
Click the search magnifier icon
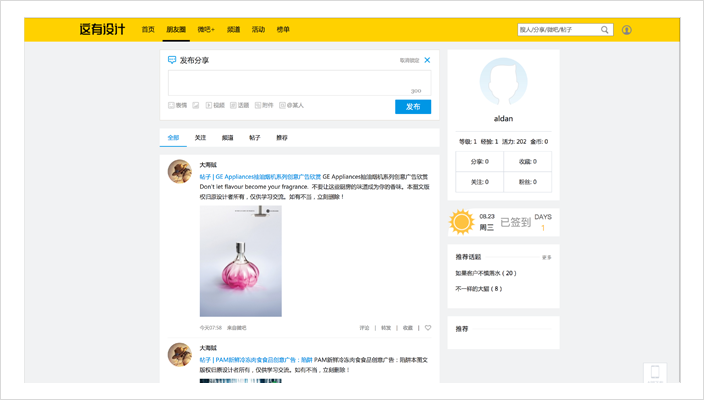tap(604, 30)
